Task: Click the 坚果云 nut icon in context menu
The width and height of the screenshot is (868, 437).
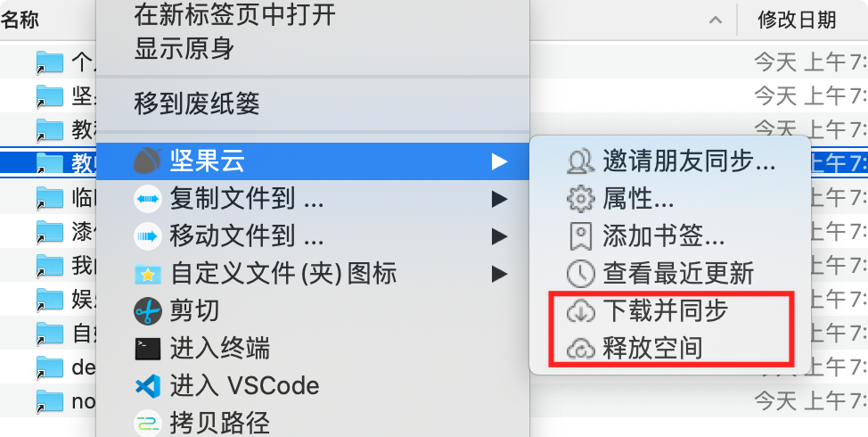Action: (148, 161)
